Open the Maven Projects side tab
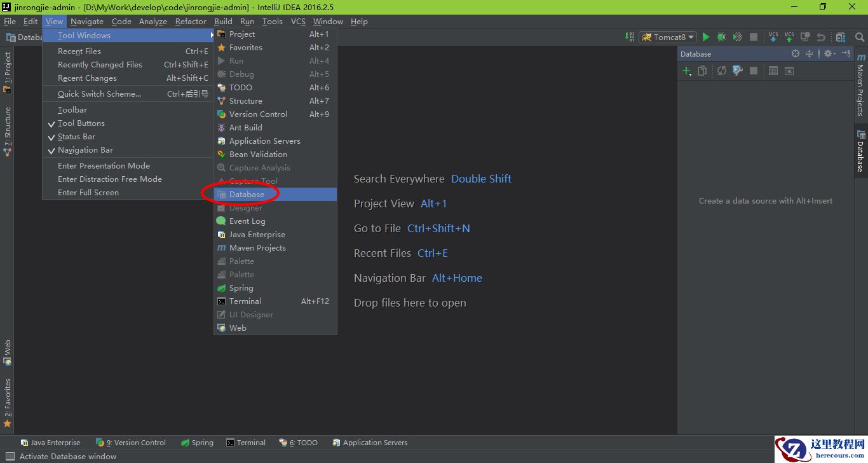Image resolution: width=868 pixels, height=463 pixels. coord(860,86)
